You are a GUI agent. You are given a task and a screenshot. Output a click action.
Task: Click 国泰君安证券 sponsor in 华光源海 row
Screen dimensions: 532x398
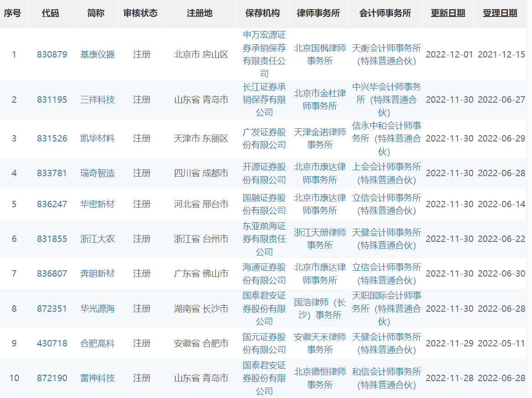(x=264, y=309)
